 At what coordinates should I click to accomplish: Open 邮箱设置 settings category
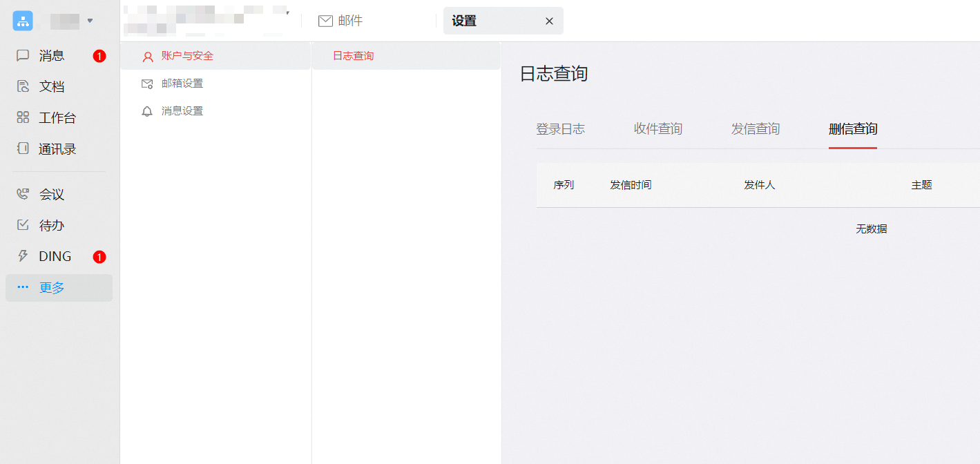point(215,84)
